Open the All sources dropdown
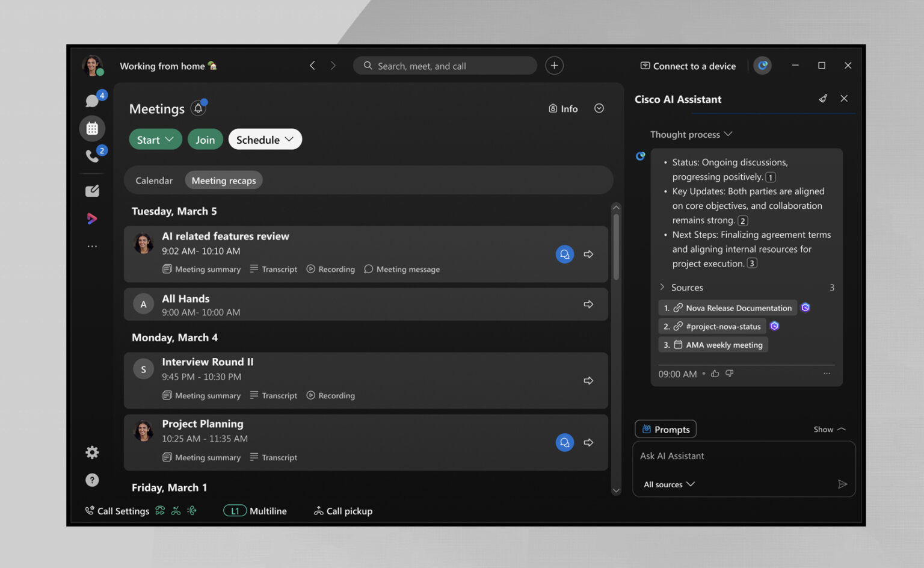The width and height of the screenshot is (924, 568). pos(668,484)
